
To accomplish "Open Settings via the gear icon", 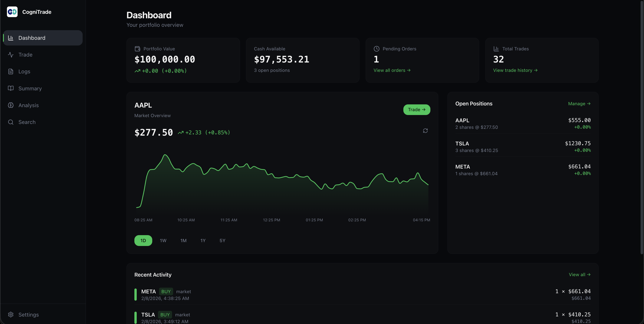I will click(10, 314).
